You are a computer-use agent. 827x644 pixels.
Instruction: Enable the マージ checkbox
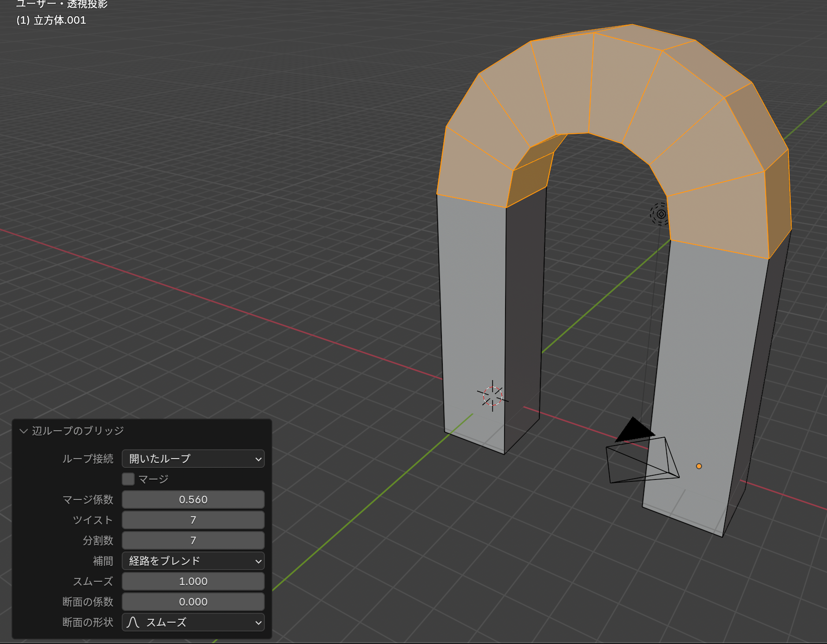pos(128,479)
